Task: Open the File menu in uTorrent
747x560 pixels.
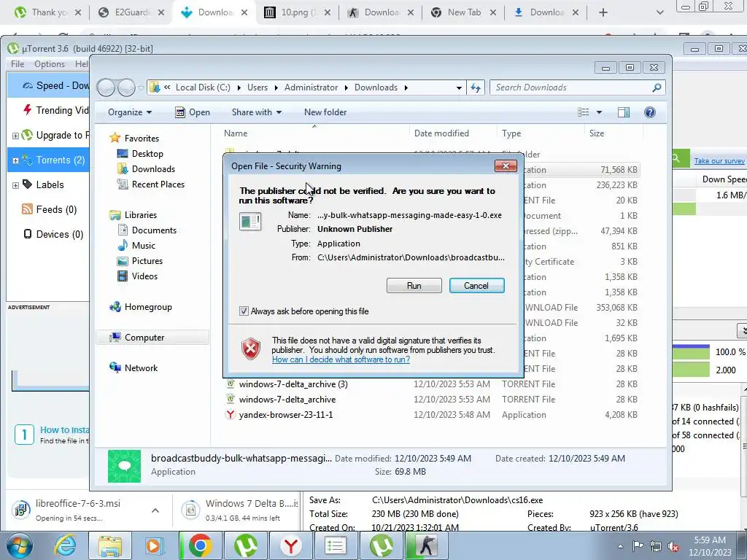Action: (x=18, y=64)
